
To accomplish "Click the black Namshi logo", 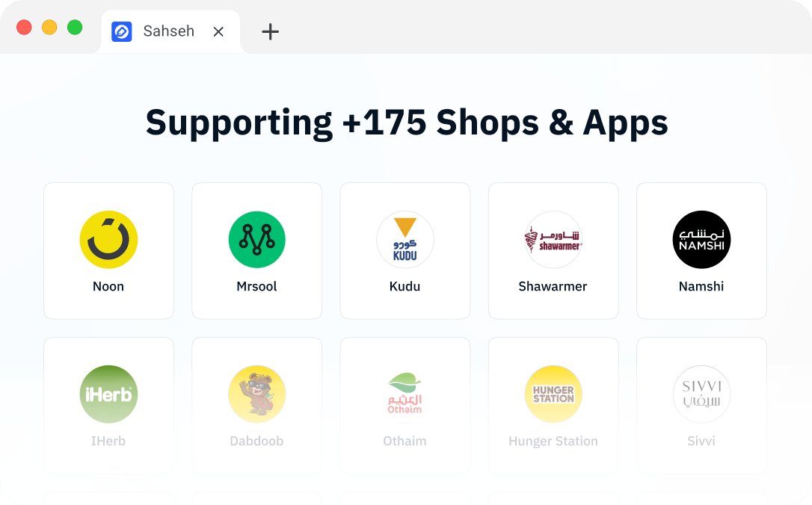I will [x=701, y=240].
